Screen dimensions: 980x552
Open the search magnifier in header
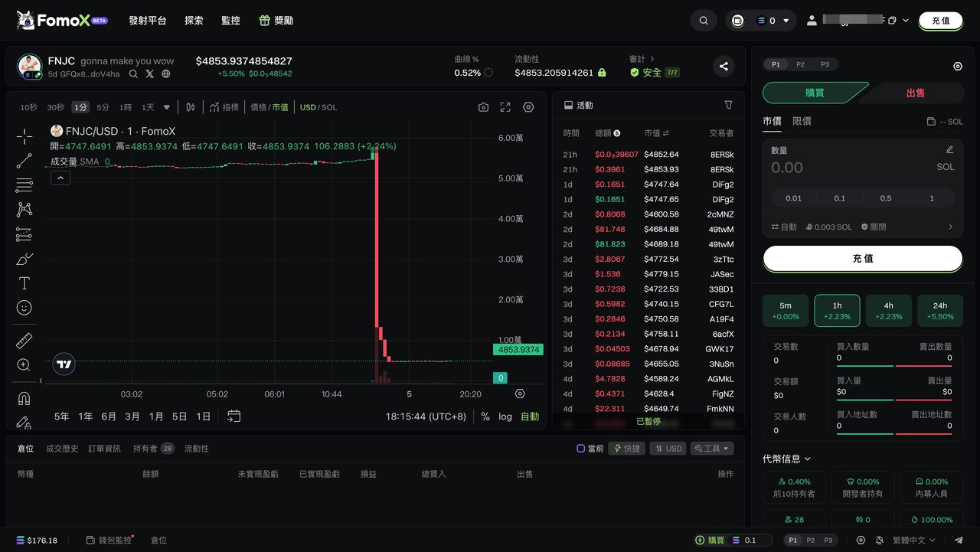pyautogui.click(x=704, y=21)
